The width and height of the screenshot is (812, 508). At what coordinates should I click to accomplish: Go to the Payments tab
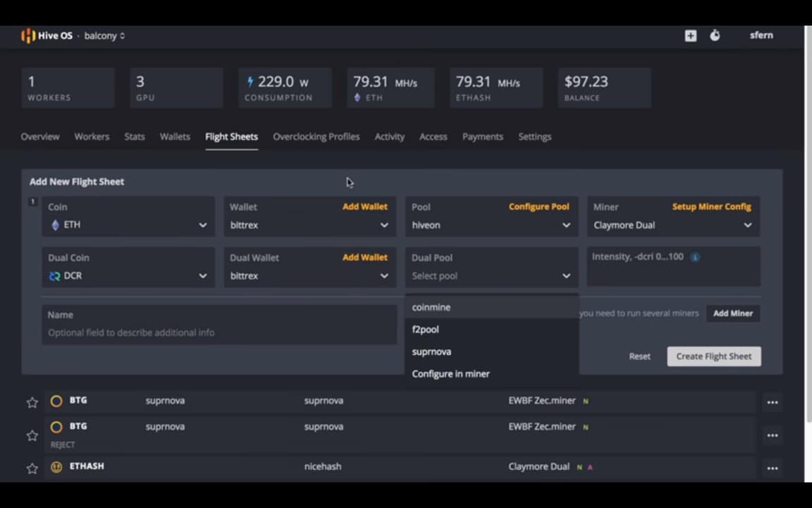coord(483,137)
